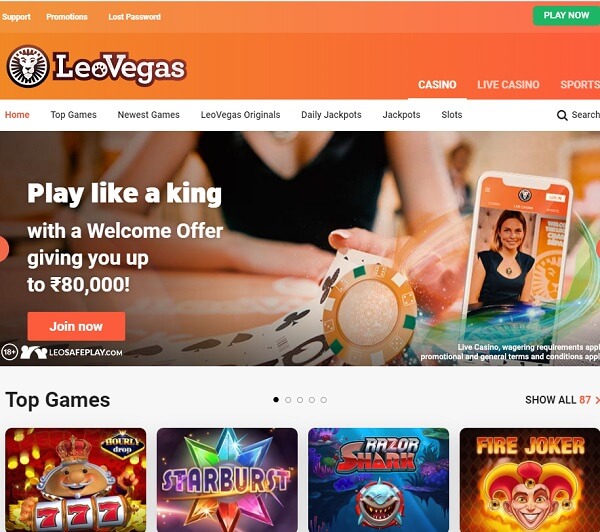Open search via magnifying glass icon
The width and height of the screenshot is (600, 532).
(562, 115)
